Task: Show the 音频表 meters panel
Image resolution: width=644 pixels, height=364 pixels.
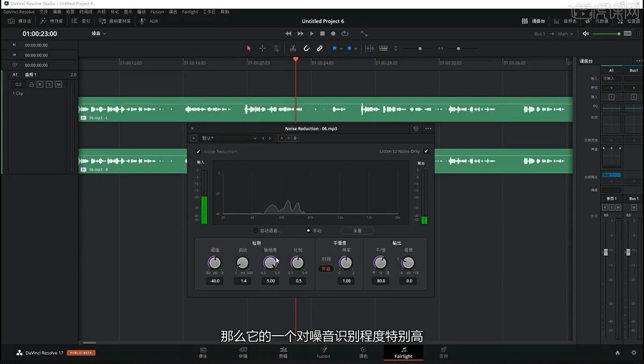Action: click(x=565, y=21)
